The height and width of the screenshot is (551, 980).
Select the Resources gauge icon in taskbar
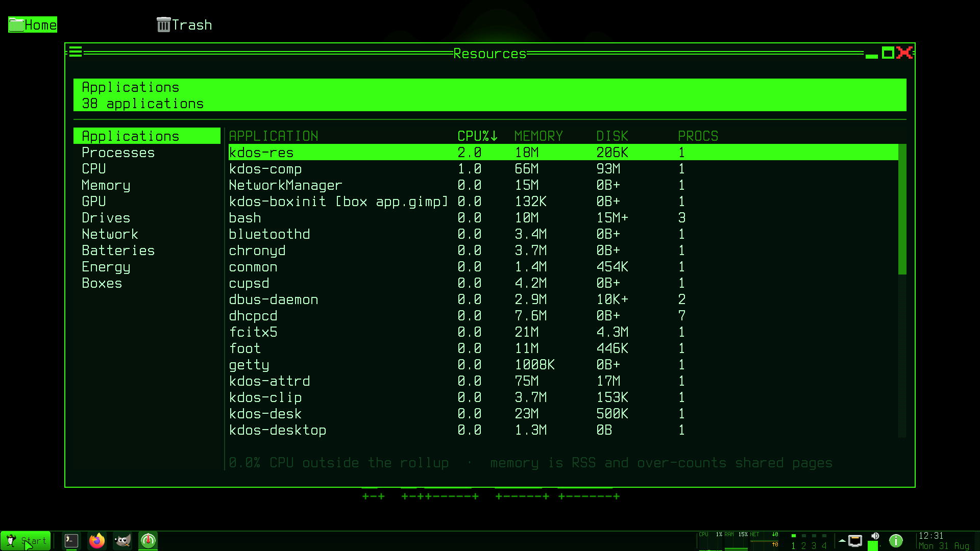click(x=148, y=540)
